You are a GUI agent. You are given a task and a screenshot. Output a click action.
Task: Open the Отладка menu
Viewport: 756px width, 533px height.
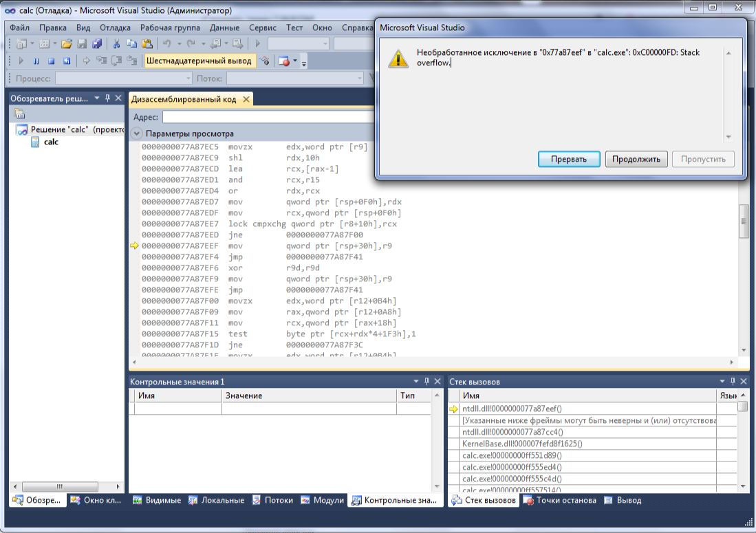click(x=115, y=28)
